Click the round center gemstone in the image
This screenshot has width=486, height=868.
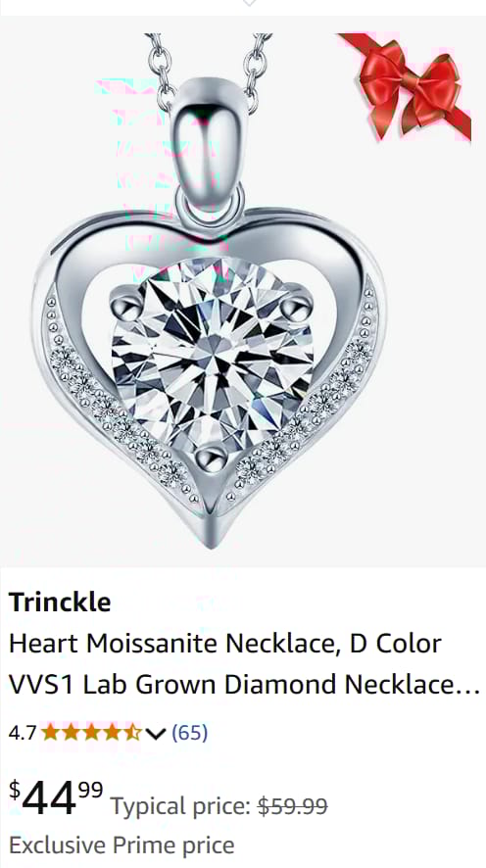point(213,355)
